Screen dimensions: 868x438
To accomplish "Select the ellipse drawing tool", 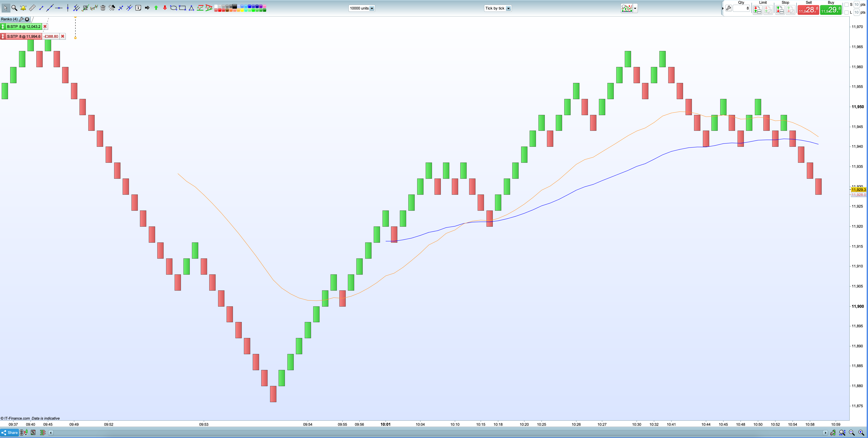I will coord(174,8).
